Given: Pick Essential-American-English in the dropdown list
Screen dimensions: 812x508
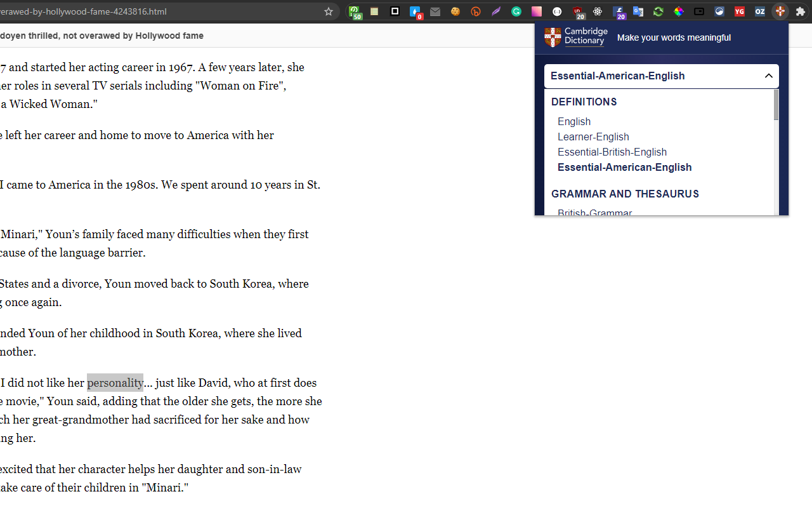Looking at the screenshot, I should coord(624,167).
